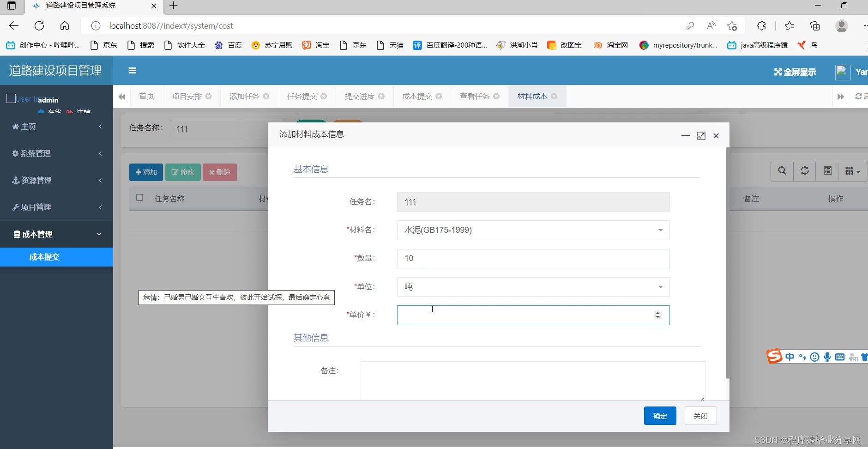Close the 任务提交 tab with its x icon
Image resolution: width=868 pixels, height=449 pixels.
click(x=324, y=96)
